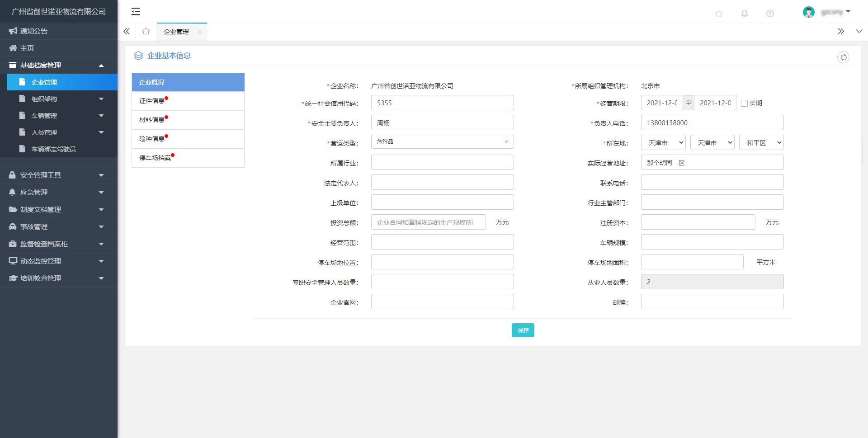Viewport: 868px width, 438px height.
Task: Click the 保存 save button
Action: [x=523, y=330]
